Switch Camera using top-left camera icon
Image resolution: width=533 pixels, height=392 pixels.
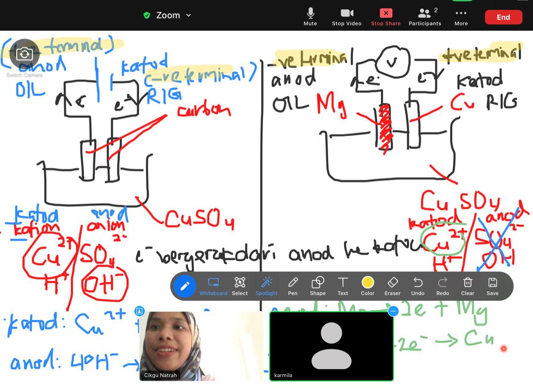[x=24, y=54]
